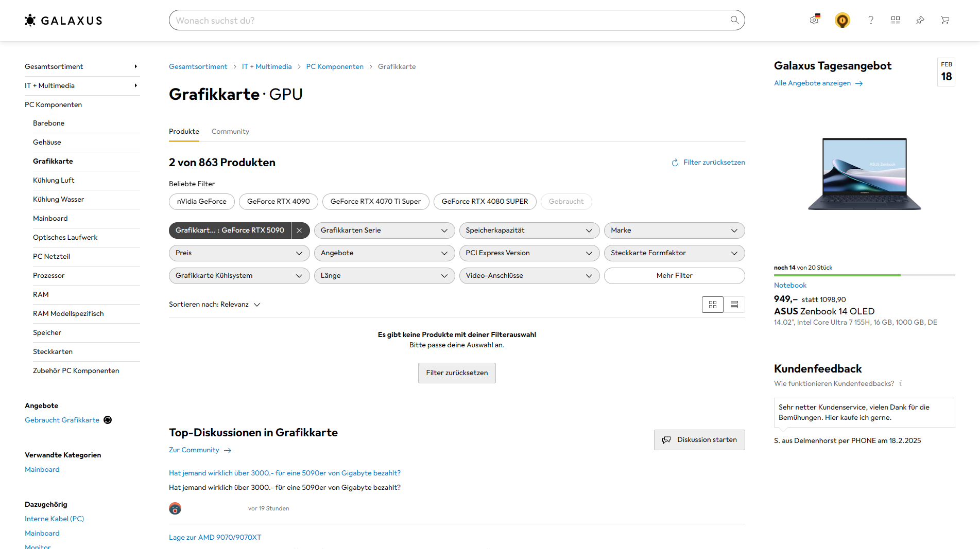Image resolution: width=980 pixels, height=549 pixels.
Task: Open the Marke filter dropdown
Action: pos(675,231)
